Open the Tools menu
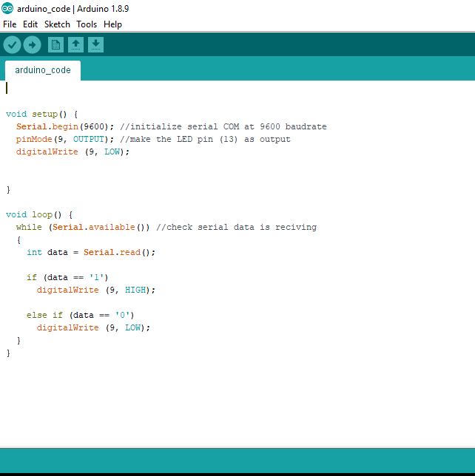Viewport: 475px width, 476px height. [87, 24]
